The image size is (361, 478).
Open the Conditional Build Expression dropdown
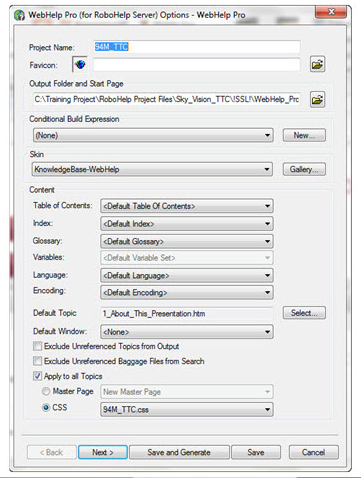[x=153, y=135]
